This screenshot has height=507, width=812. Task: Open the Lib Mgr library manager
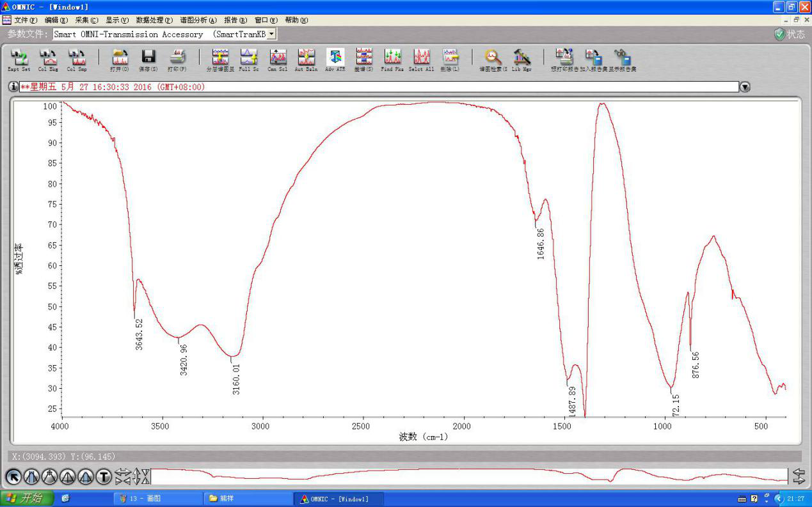[521, 59]
